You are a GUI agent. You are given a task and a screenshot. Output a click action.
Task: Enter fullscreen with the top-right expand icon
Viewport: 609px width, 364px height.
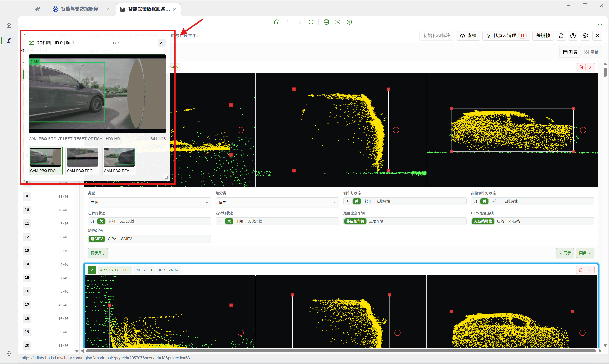click(x=600, y=22)
